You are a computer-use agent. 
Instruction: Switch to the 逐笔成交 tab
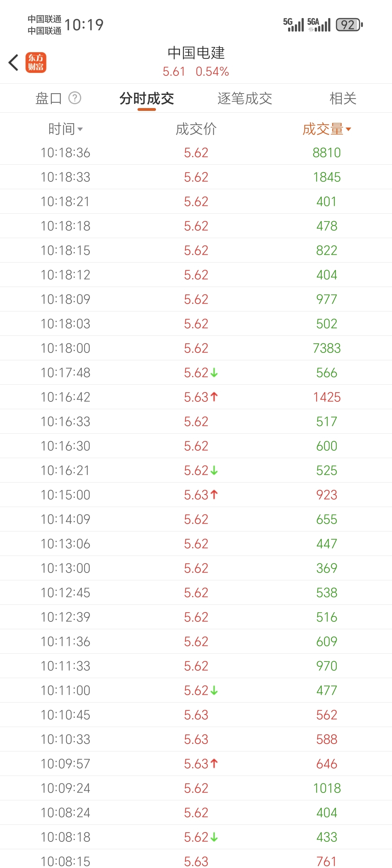(245, 98)
